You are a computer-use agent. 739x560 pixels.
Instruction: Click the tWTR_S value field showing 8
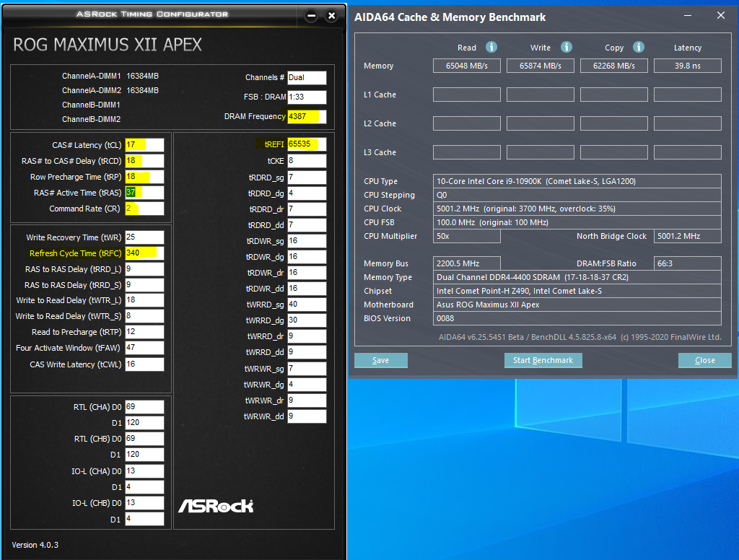[144, 316]
